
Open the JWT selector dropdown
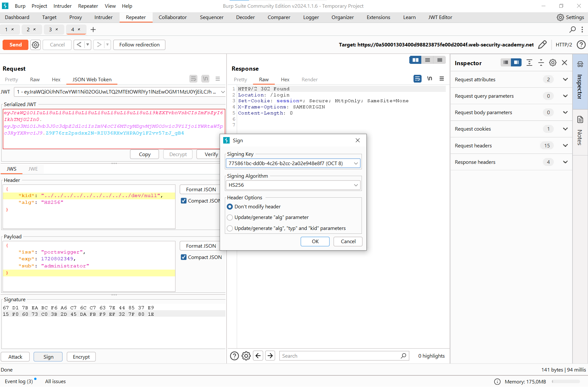[120, 92]
